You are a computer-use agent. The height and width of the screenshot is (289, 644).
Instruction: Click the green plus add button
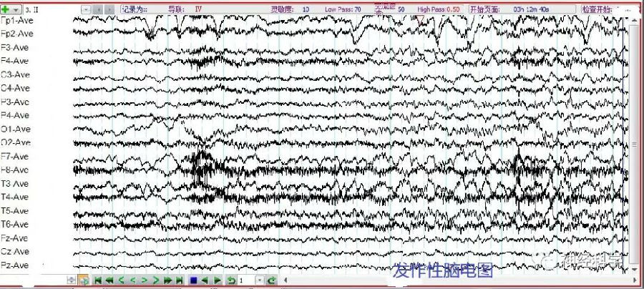point(7,9)
